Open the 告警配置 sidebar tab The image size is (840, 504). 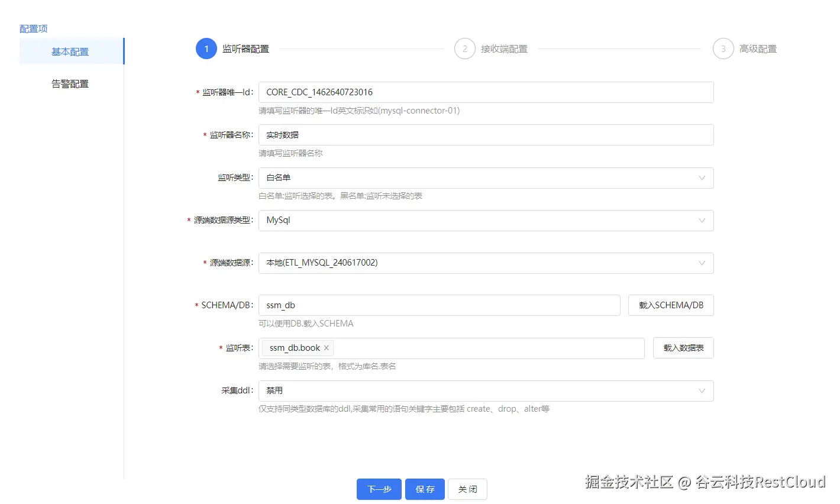70,84
